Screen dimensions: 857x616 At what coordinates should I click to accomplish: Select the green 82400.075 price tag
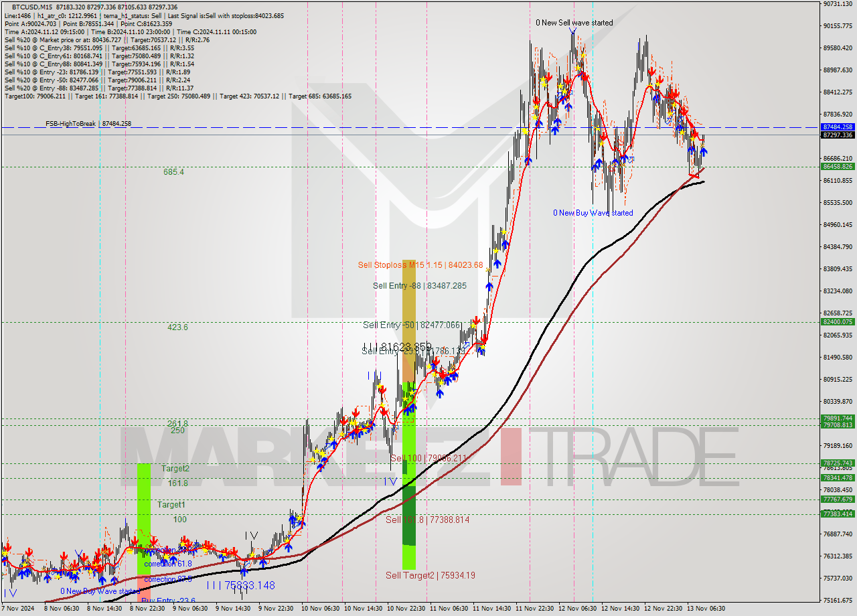[838, 322]
